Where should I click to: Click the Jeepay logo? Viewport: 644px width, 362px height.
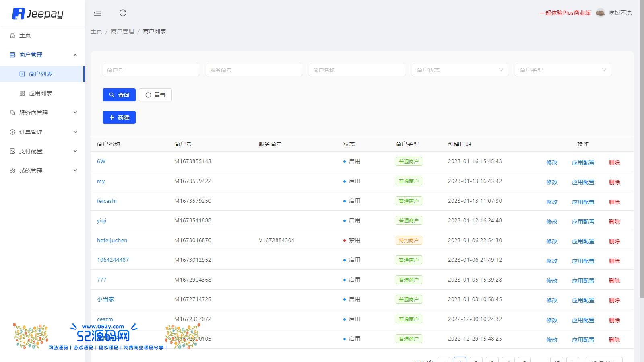click(x=38, y=14)
